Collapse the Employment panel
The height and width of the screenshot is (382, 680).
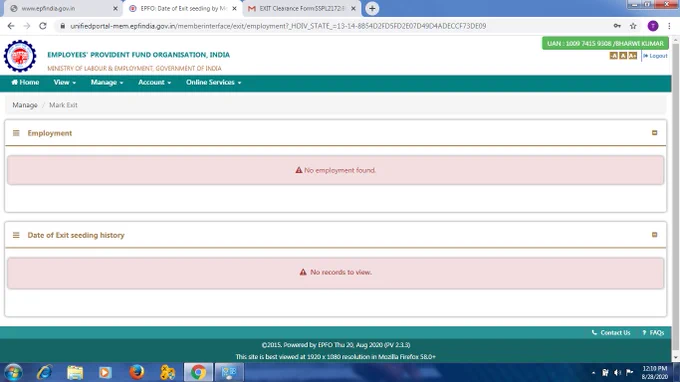coord(654,133)
